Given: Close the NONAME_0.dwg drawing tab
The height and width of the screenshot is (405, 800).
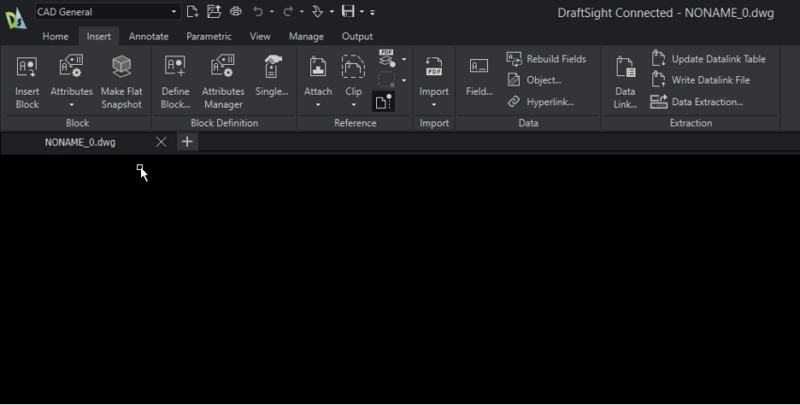Looking at the screenshot, I should [x=161, y=142].
